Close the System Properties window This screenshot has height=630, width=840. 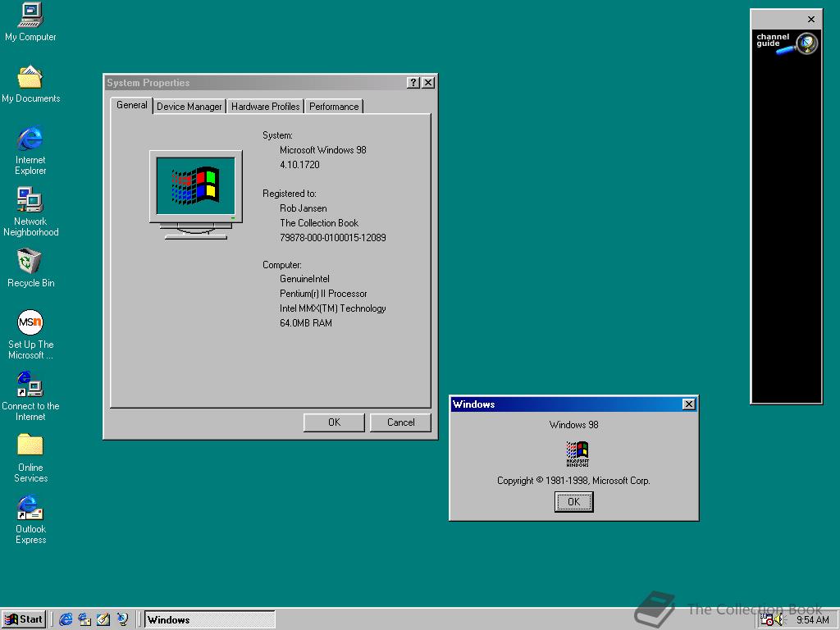click(x=428, y=83)
